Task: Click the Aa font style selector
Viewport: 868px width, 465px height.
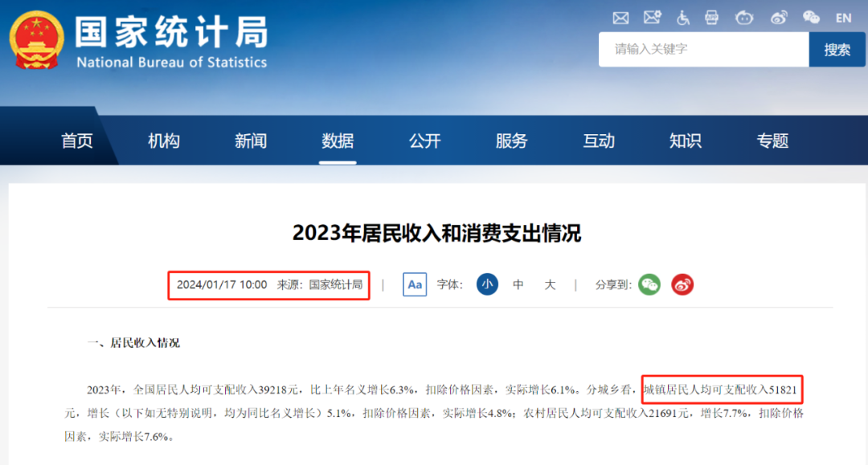Action: [414, 284]
